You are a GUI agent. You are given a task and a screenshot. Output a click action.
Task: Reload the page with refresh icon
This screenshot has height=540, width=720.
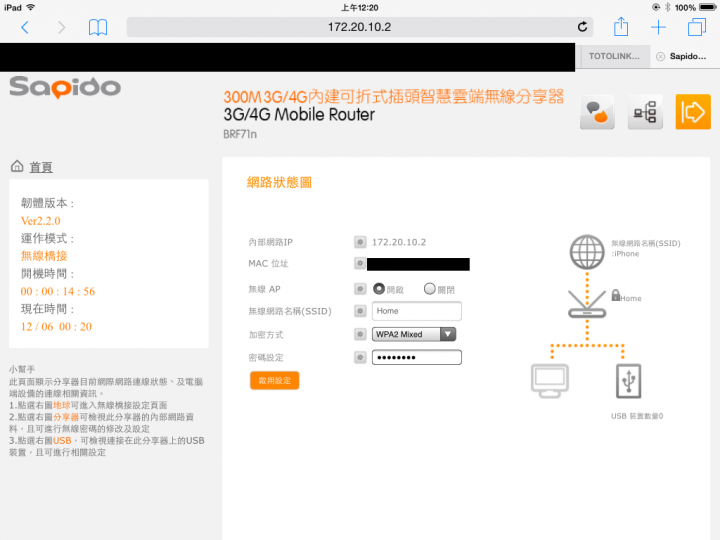(x=582, y=27)
